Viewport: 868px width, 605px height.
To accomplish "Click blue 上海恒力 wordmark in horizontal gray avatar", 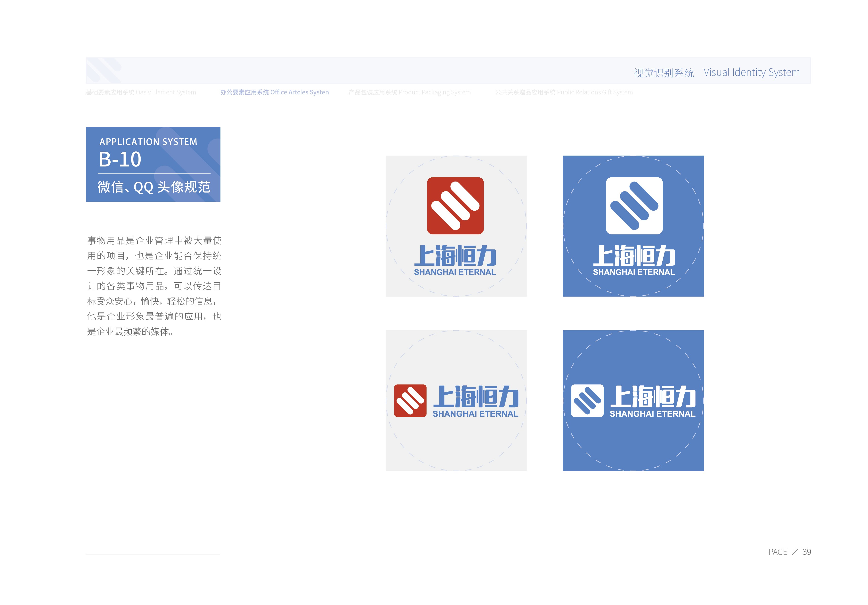I will (x=476, y=396).
